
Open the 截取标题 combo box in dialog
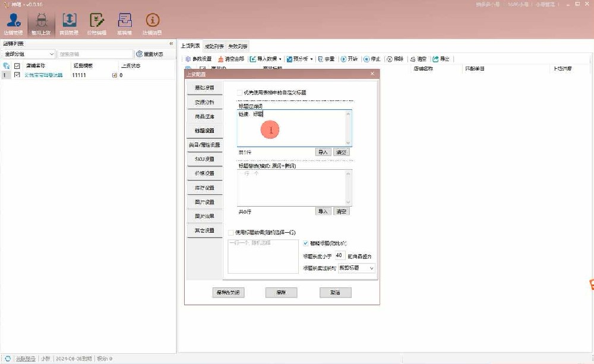pyautogui.click(x=356, y=268)
